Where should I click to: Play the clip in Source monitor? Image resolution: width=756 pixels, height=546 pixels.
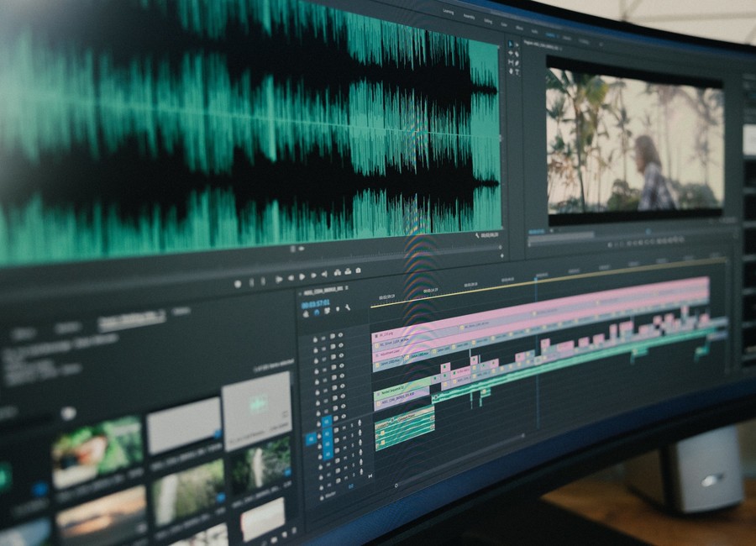[x=302, y=277]
